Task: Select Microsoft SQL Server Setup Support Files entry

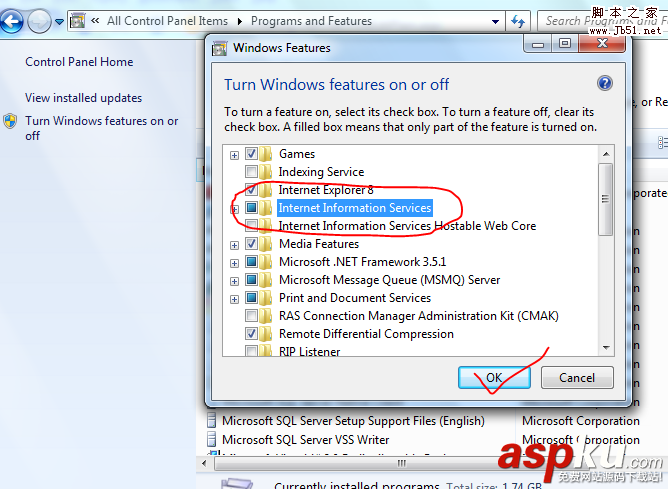Action: pos(353,421)
